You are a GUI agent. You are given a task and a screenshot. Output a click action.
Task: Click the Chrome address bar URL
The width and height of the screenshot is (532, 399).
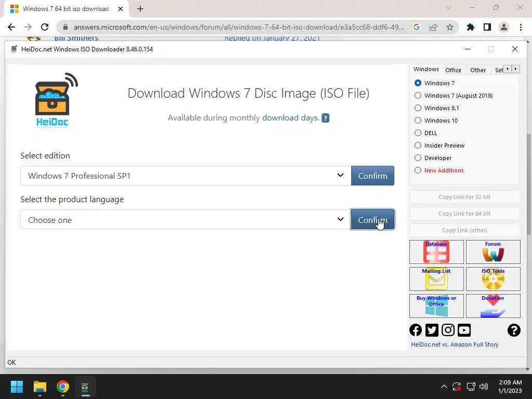(239, 27)
